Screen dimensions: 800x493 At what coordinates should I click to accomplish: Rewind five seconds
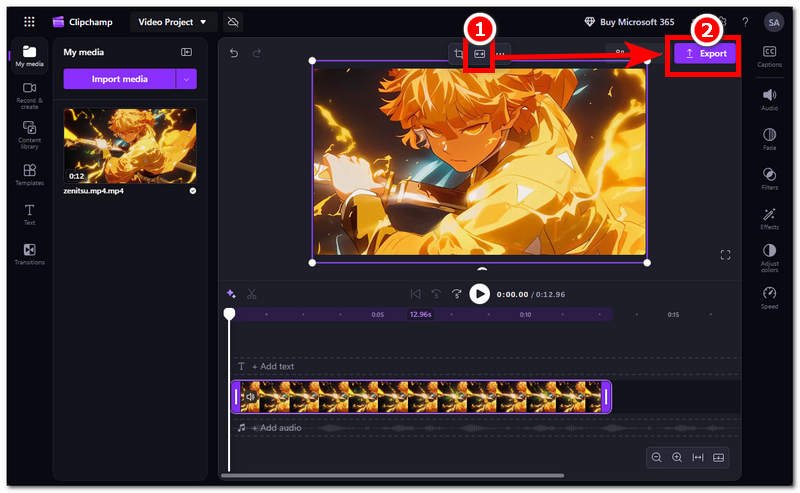(436, 294)
